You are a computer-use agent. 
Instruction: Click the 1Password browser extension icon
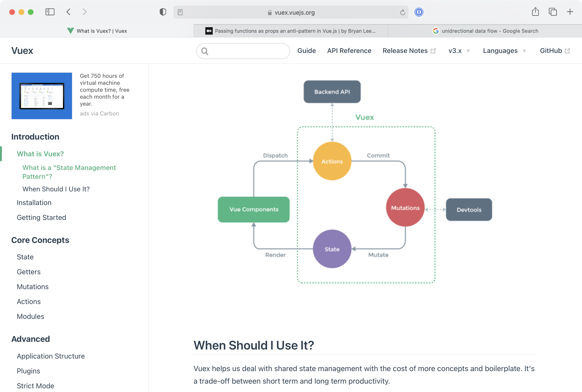tap(419, 12)
